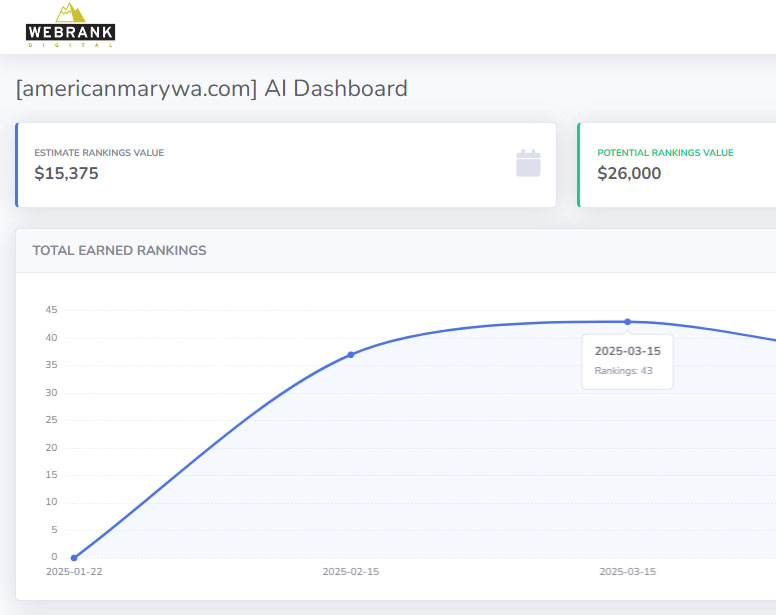Click the 25 label on the y-axis
Image resolution: width=776 pixels, height=615 pixels.
51,420
